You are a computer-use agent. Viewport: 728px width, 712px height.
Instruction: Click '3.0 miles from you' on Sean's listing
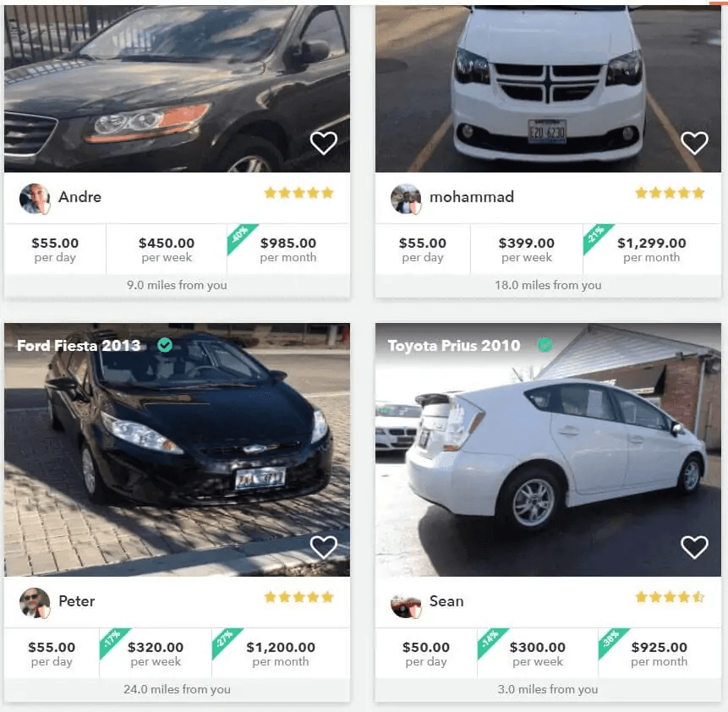(547, 689)
